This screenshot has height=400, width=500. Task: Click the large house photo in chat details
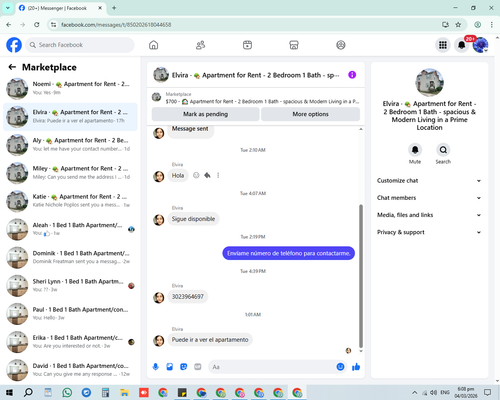click(x=429, y=82)
